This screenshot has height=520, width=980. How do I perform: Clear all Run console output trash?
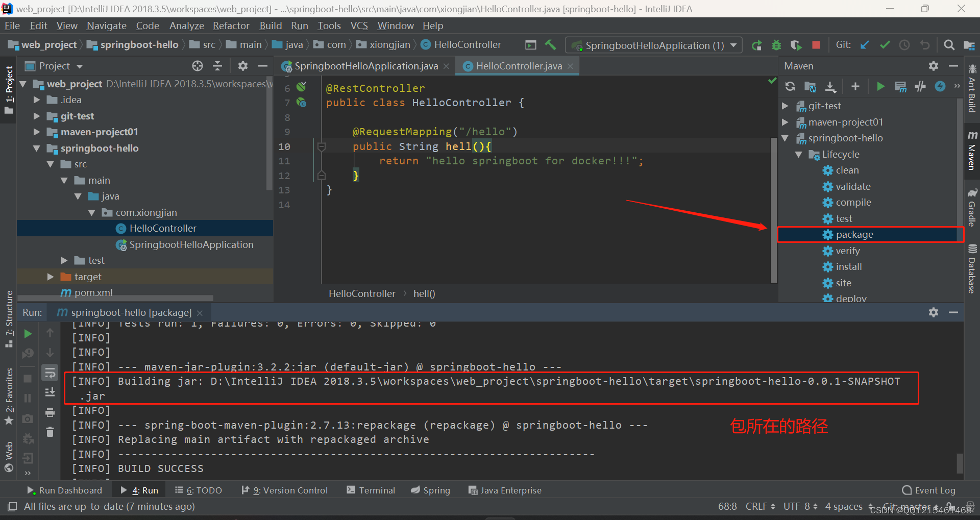pyautogui.click(x=50, y=432)
